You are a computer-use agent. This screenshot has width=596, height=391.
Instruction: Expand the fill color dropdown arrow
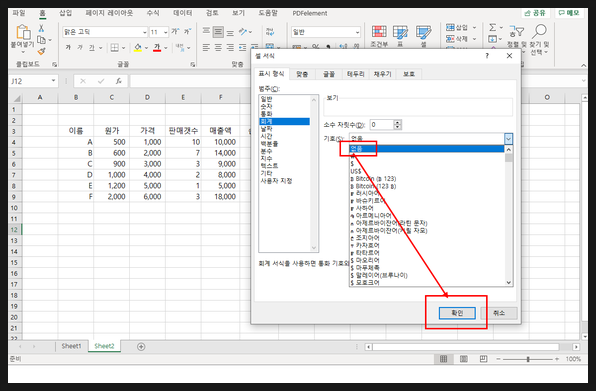(x=146, y=48)
